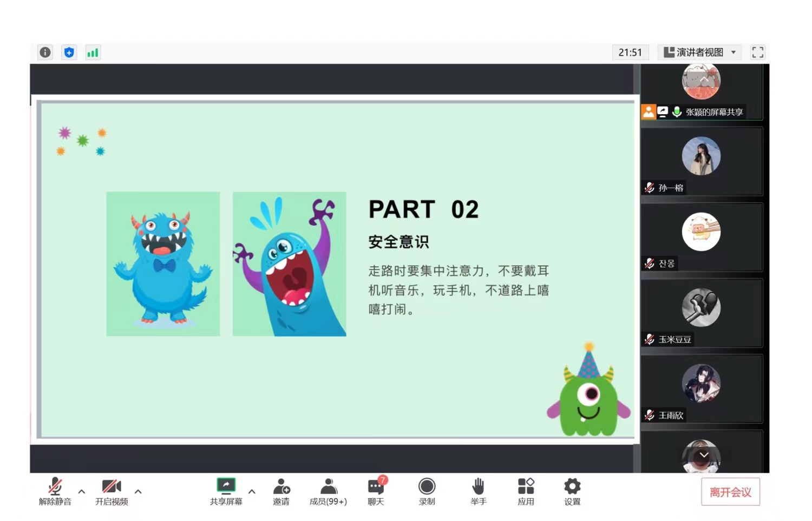812x521 pixels.
Task: Click the blue horned monster image
Action: 163,264
